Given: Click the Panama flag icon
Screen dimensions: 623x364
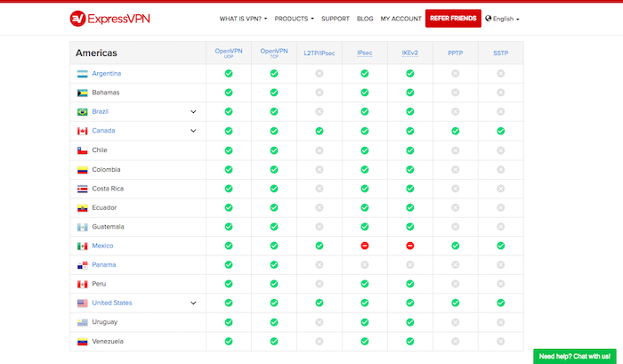Looking at the screenshot, I should coord(82,265).
